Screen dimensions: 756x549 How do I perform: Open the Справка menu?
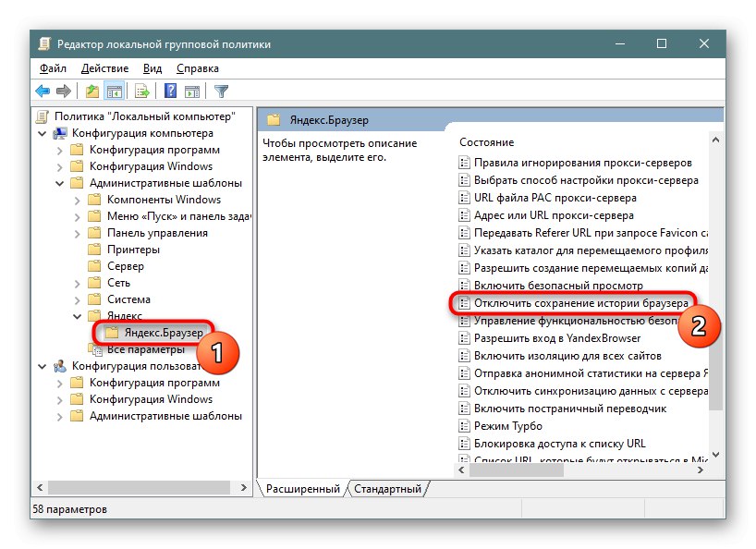click(198, 68)
